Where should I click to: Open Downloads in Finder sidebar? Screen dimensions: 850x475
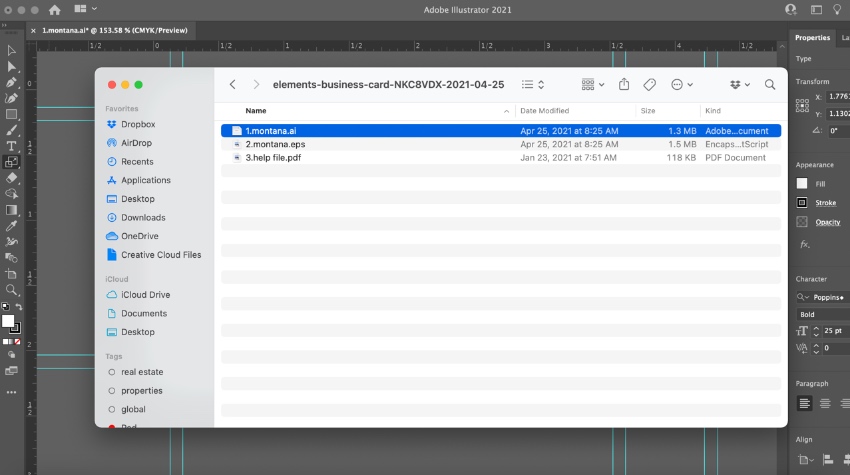coord(143,217)
